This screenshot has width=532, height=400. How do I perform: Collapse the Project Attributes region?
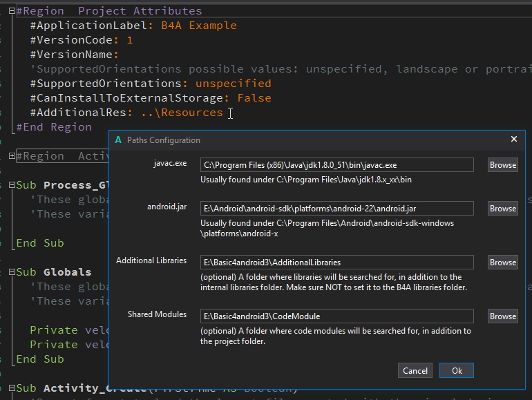tap(12, 11)
